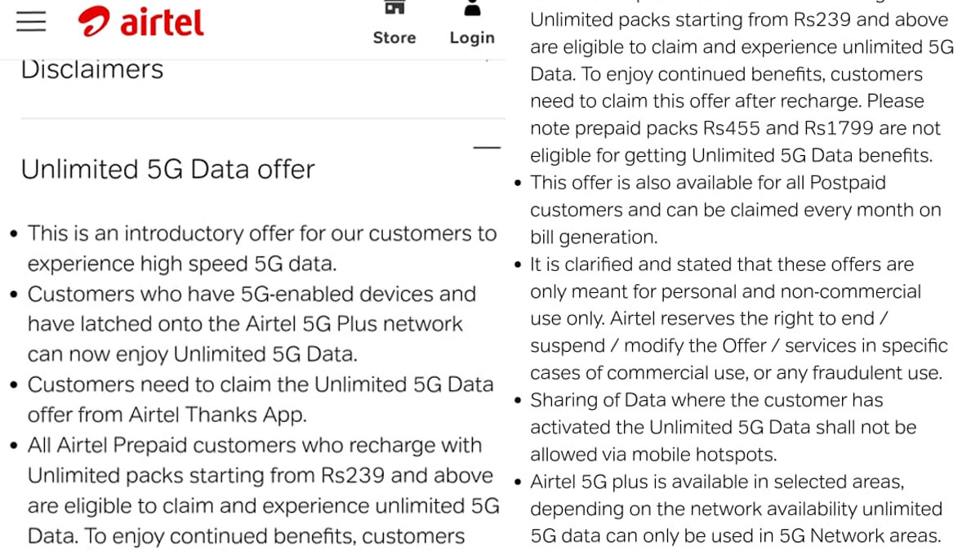
Task: Click the red airtel swirl symbol
Action: click(95, 22)
